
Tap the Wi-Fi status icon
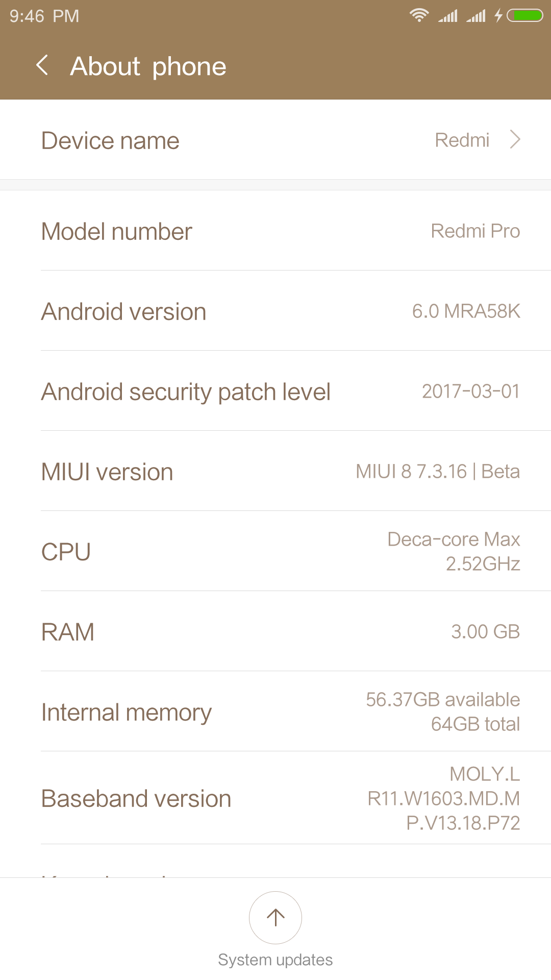pos(419,15)
